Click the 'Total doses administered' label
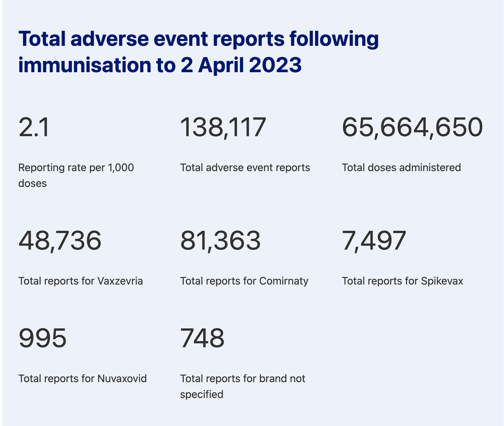Viewport: 504px width, 426px height. point(401,167)
